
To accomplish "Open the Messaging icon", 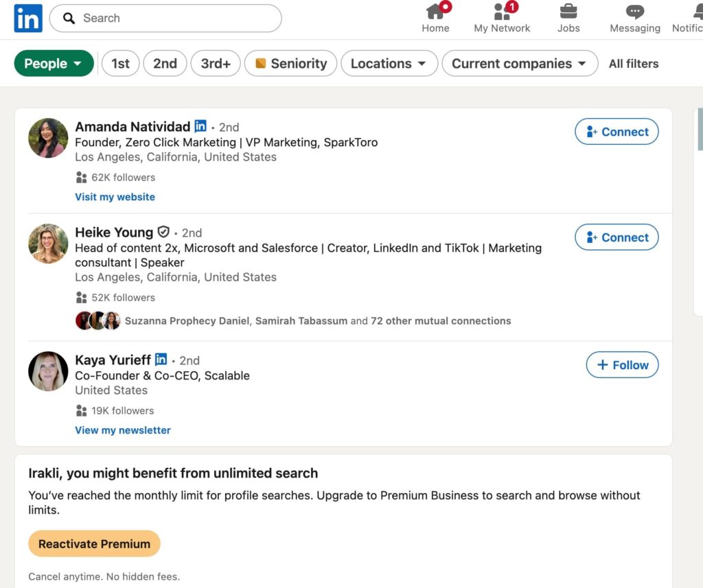I will click(634, 13).
